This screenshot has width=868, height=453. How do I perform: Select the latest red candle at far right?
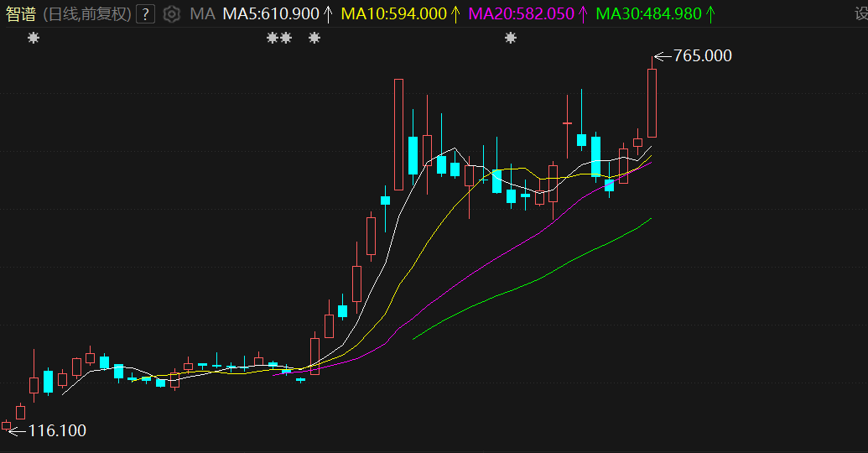[x=652, y=102]
